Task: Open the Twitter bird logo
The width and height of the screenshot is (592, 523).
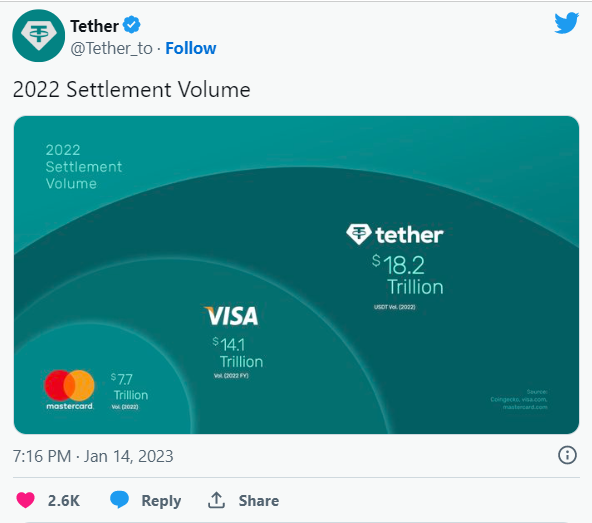Action: 566,23
